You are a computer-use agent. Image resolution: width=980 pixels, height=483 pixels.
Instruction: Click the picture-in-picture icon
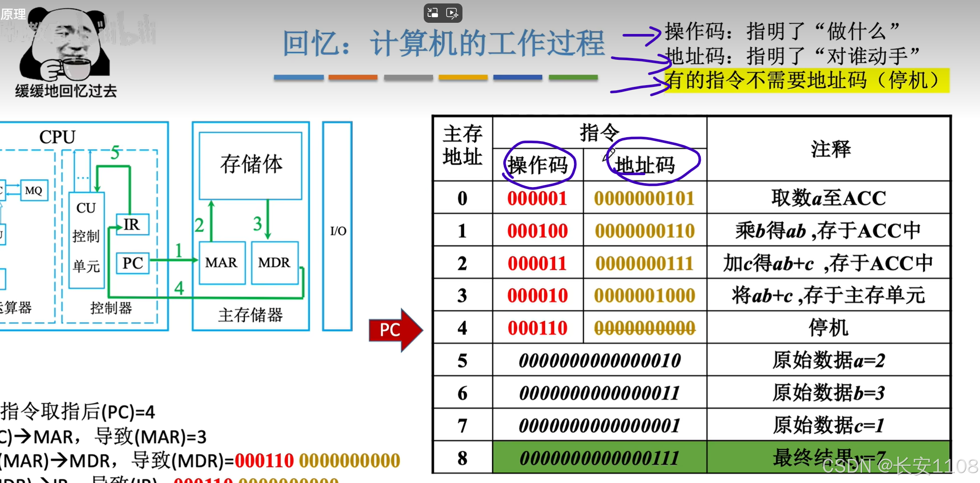pos(433,13)
